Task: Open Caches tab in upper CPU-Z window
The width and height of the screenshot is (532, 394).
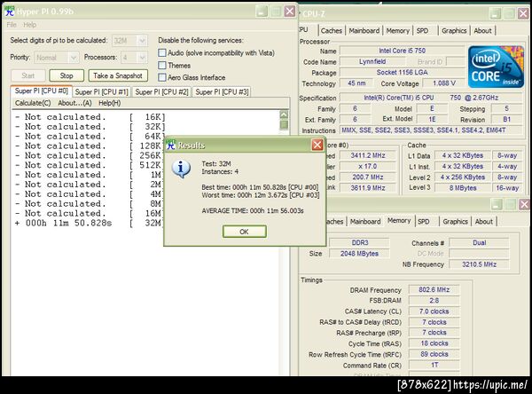Action: pos(331,30)
